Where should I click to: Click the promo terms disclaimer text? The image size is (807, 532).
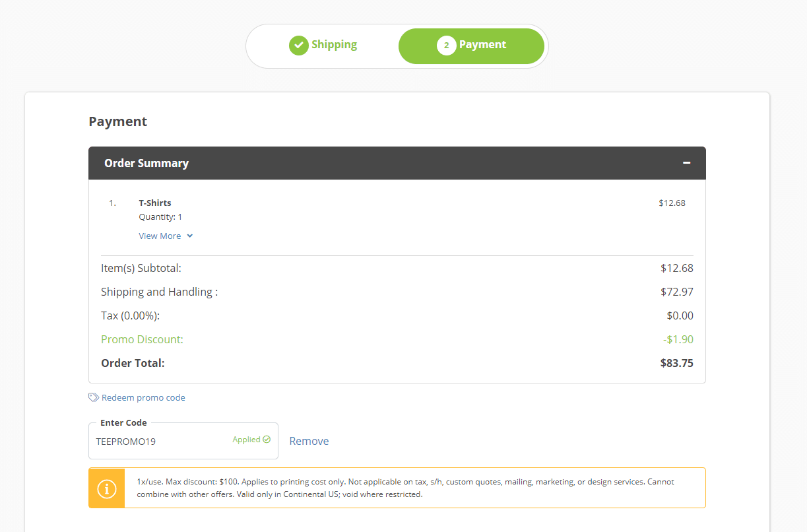(405, 488)
